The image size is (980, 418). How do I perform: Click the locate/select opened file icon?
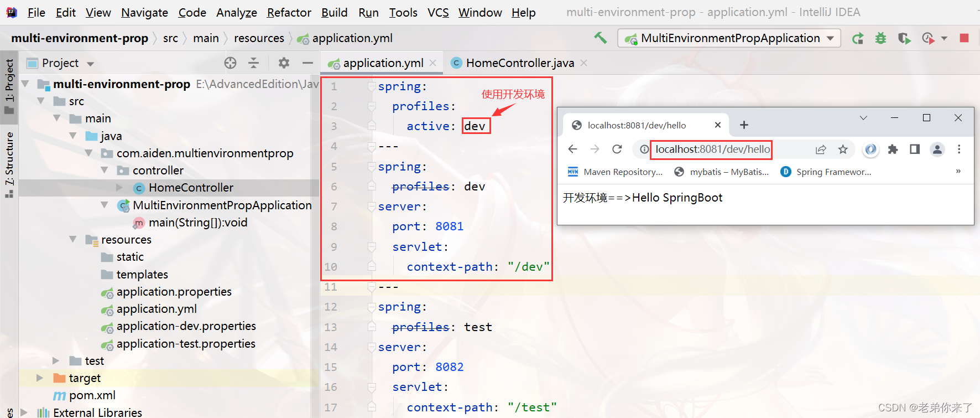click(x=231, y=63)
